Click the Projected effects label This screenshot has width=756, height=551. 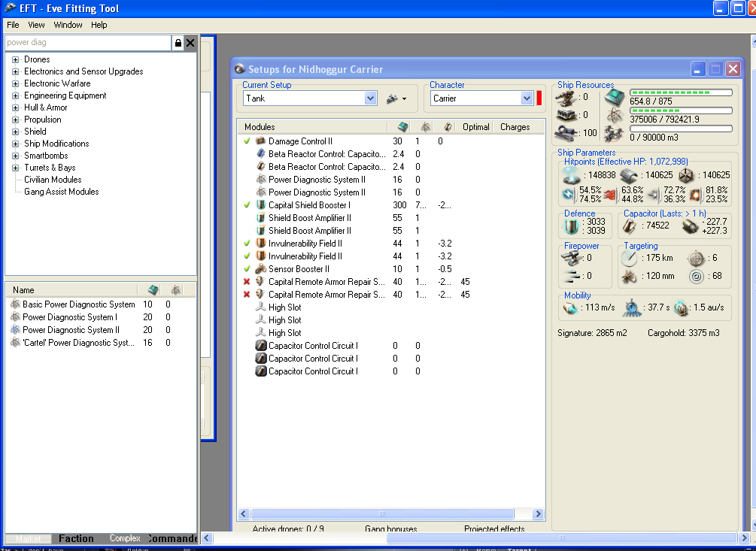pyautogui.click(x=494, y=529)
